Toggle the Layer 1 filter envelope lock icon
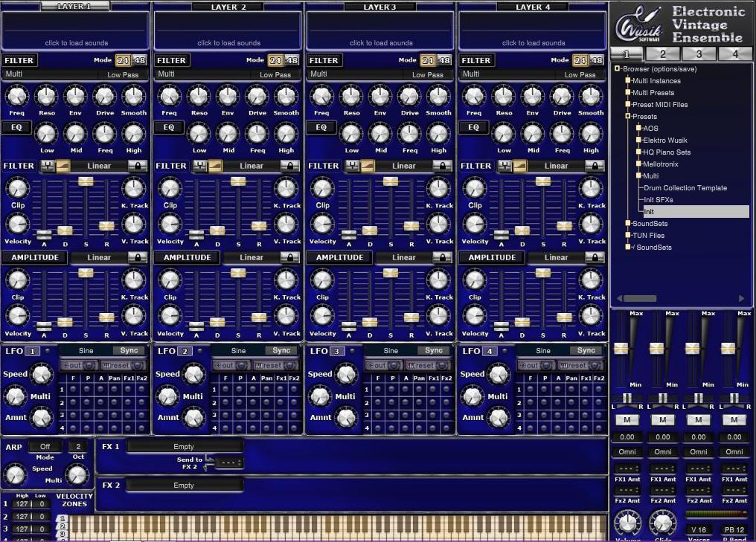 (138, 166)
